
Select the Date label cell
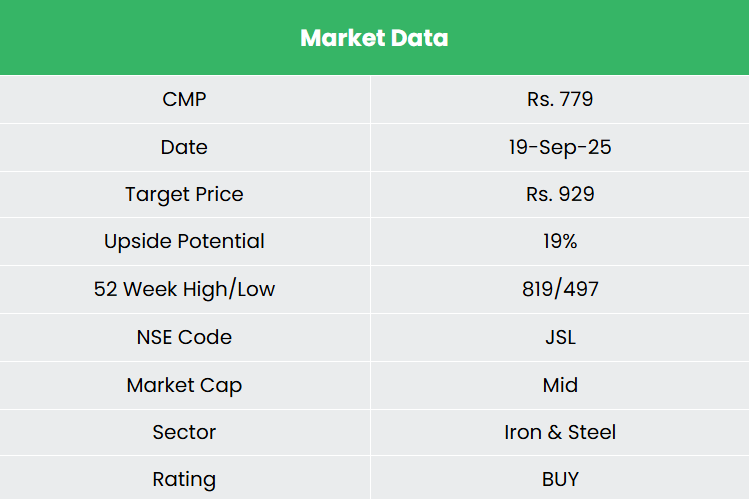(x=184, y=147)
